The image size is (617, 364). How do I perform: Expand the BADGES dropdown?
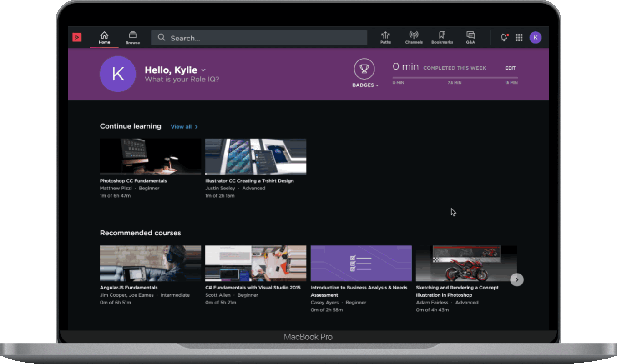click(x=365, y=85)
